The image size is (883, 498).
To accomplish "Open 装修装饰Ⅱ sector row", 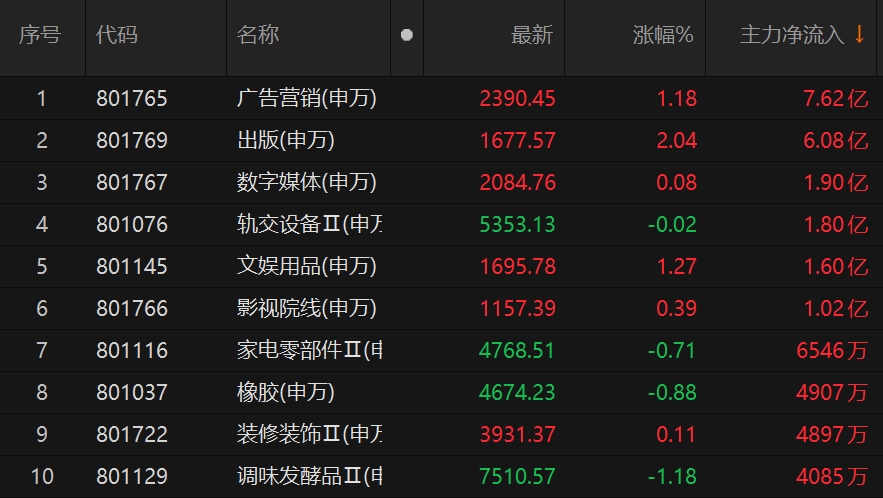I will click(x=310, y=435).
